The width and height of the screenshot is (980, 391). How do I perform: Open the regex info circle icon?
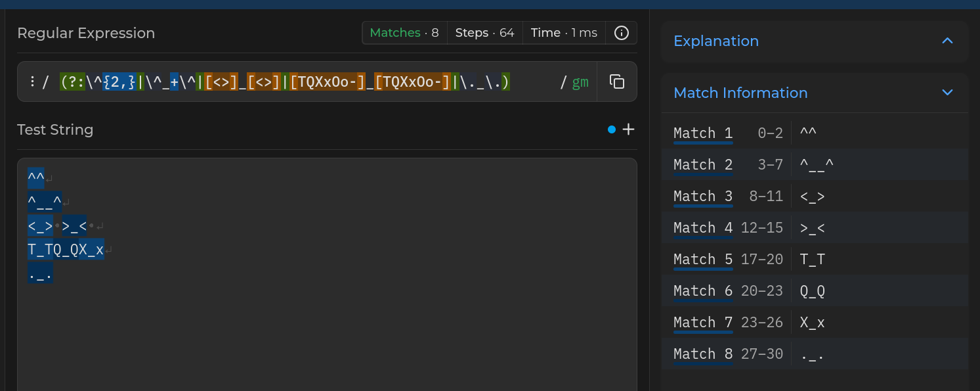(x=621, y=33)
